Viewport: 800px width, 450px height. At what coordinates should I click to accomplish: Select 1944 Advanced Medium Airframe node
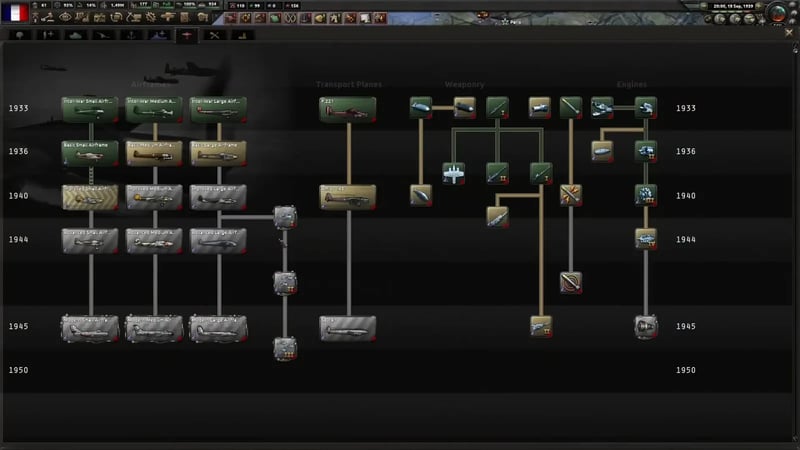point(154,241)
